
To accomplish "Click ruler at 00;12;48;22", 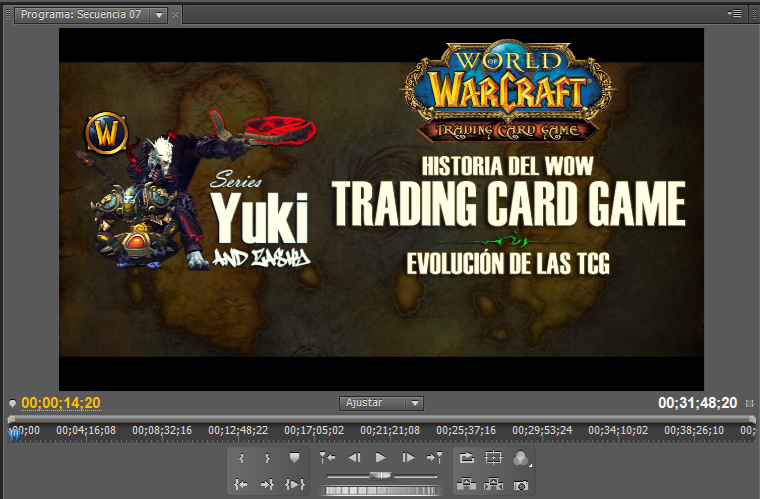I will point(238,430).
